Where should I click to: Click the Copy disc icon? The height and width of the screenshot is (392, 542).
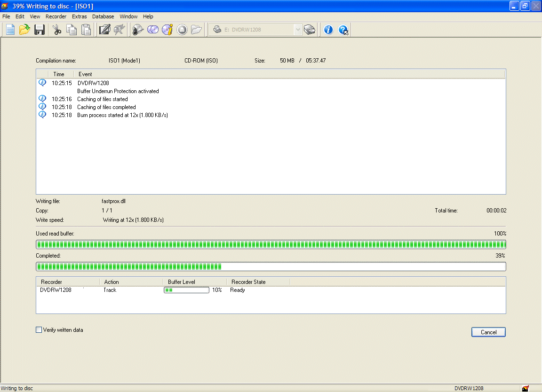153,30
